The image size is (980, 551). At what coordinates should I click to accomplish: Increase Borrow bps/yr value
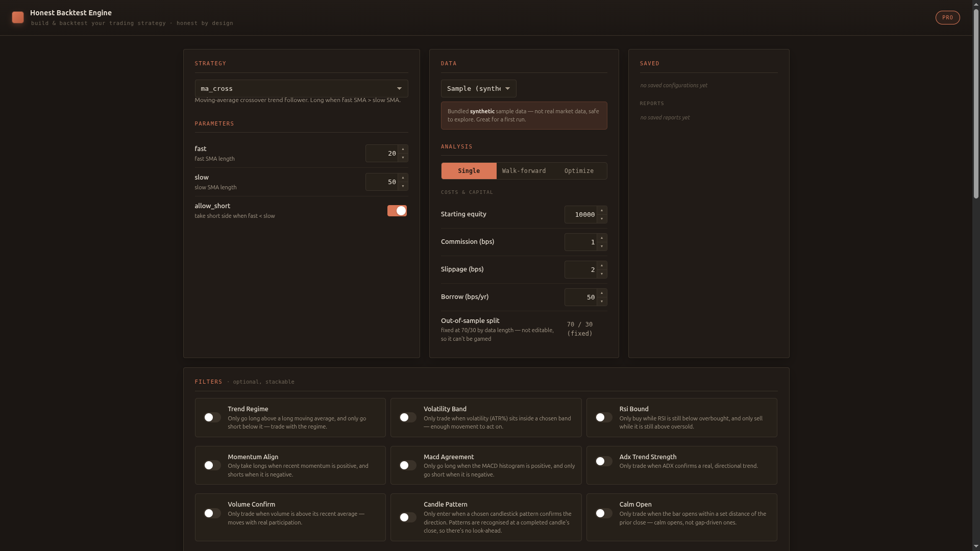[602, 293]
